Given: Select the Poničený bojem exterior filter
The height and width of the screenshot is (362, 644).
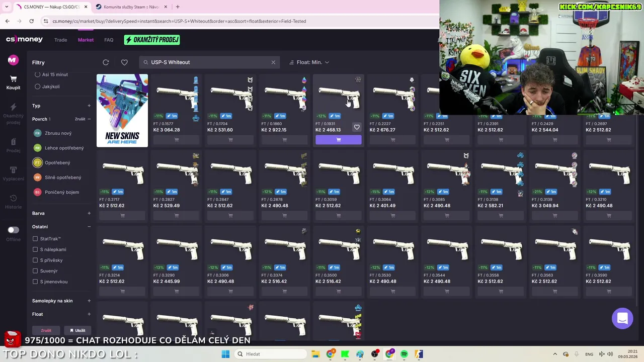Looking at the screenshot, I should [x=56, y=192].
